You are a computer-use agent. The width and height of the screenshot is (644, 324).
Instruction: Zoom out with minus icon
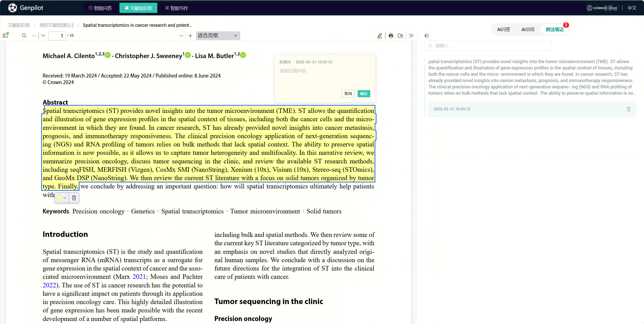[x=181, y=36]
